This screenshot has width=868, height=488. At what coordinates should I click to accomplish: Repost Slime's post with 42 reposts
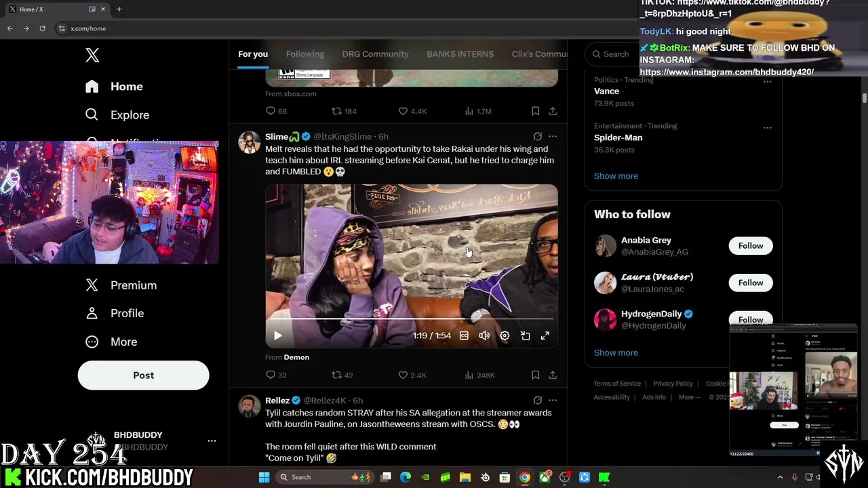(x=342, y=375)
